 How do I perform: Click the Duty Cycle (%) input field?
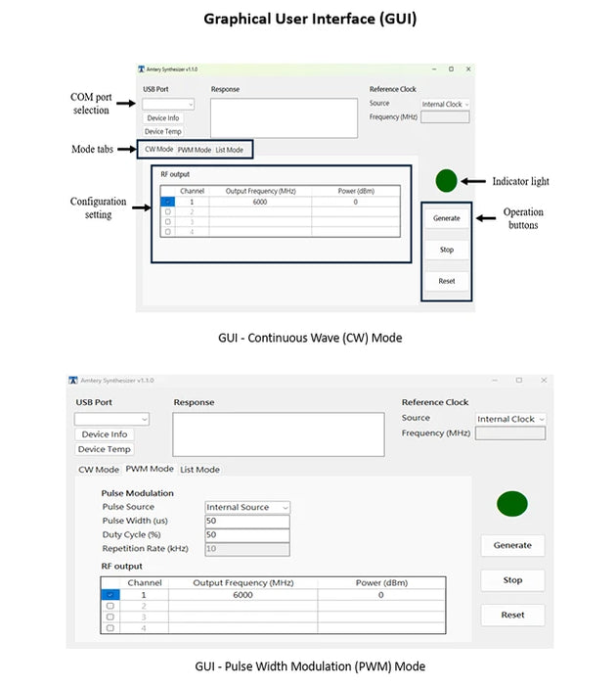tap(247, 535)
